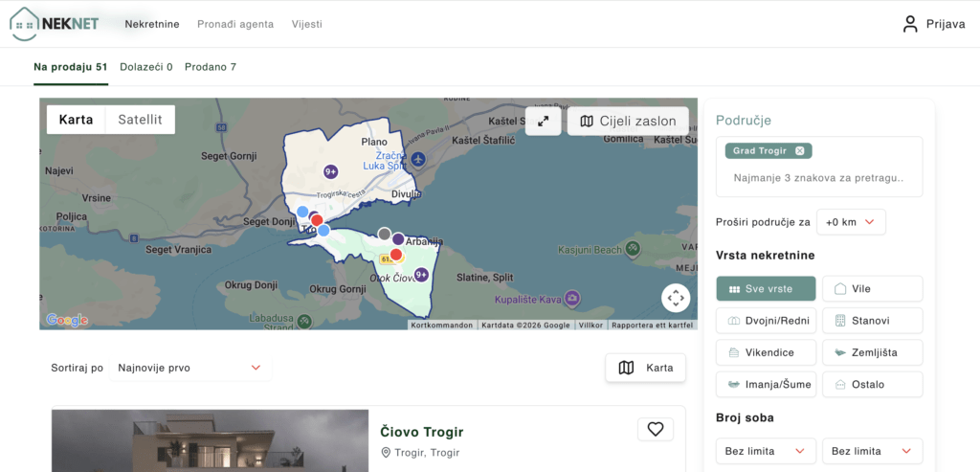
Task: Expand map with the fullscreen arrows icon
Action: 543,122
